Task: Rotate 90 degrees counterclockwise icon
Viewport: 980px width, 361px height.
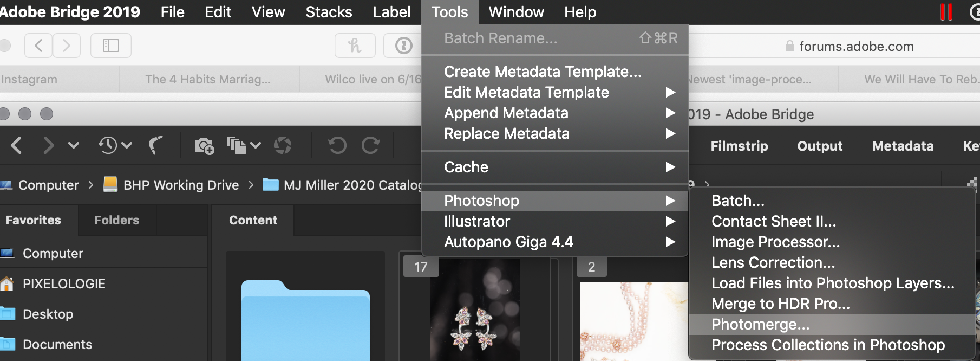Action: pos(337,145)
